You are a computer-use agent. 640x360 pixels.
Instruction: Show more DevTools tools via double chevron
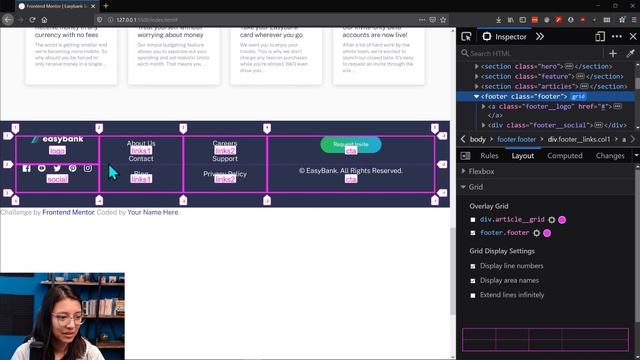pos(540,37)
